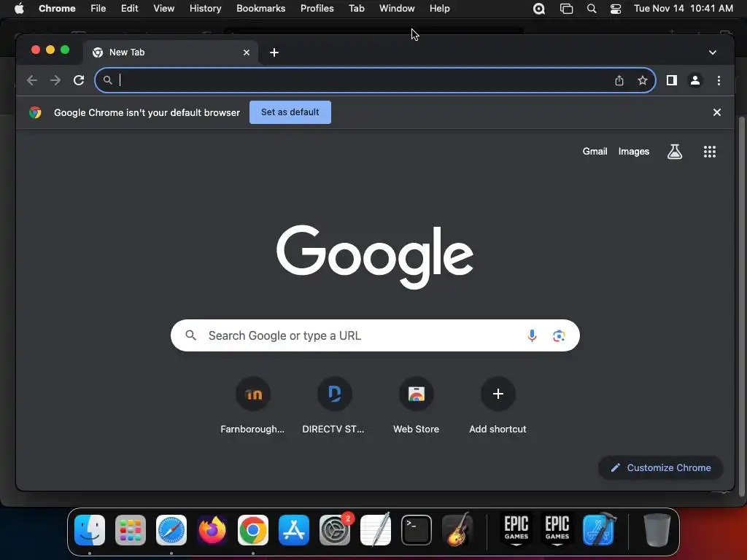747x560 pixels.
Task: Open the Trash in the Dock
Action: 657,530
